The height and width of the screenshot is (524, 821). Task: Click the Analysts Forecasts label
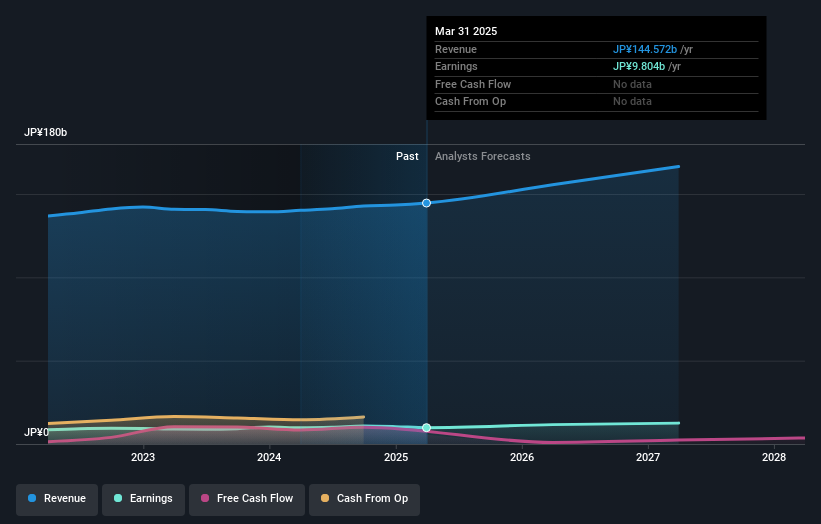pos(483,157)
